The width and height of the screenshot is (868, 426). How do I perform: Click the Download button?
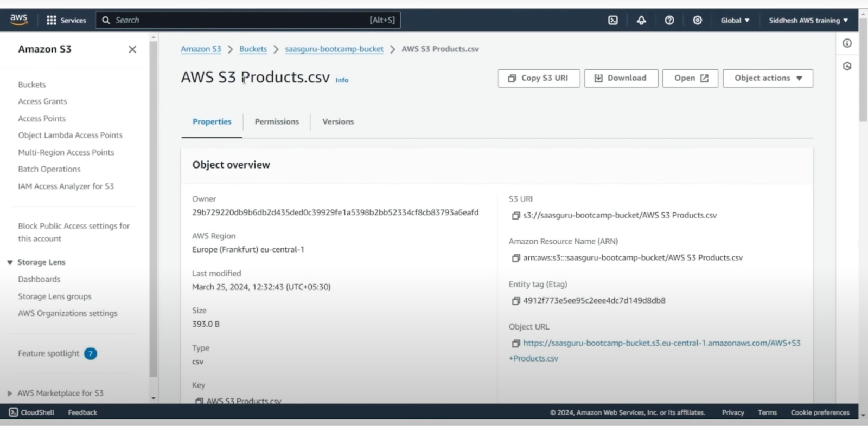point(621,78)
